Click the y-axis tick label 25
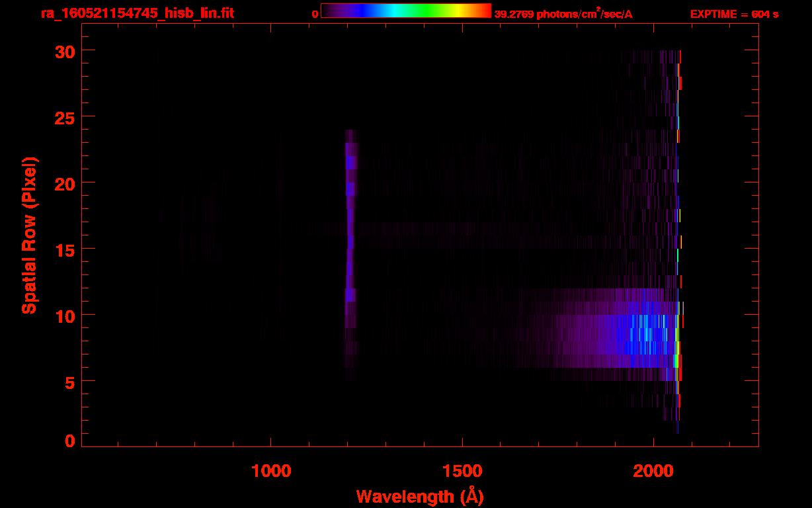Viewport: 812px width, 508px height. point(65,117)
